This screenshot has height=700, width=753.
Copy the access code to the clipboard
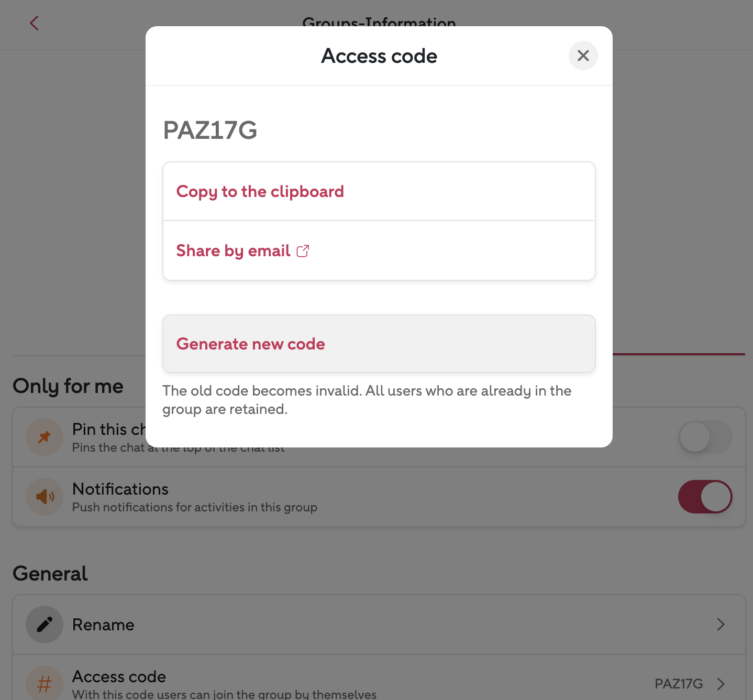[260, 192]
